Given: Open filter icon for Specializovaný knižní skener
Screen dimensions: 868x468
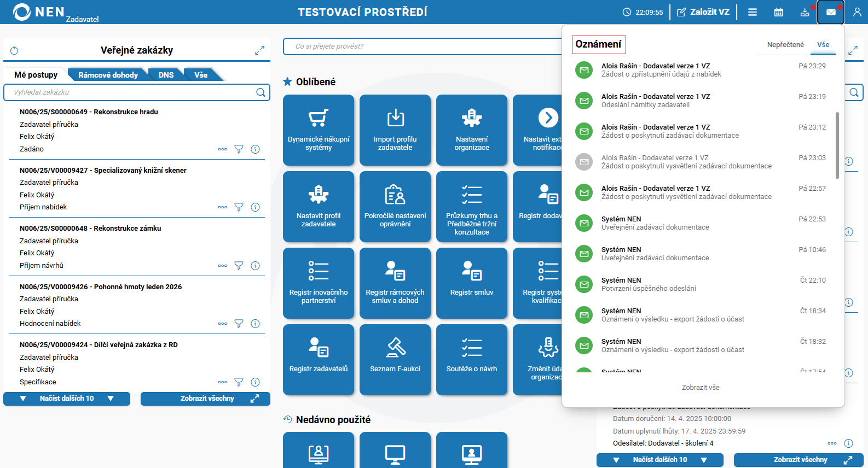Looking at the screenshot, I should click(x=239, y=207).
